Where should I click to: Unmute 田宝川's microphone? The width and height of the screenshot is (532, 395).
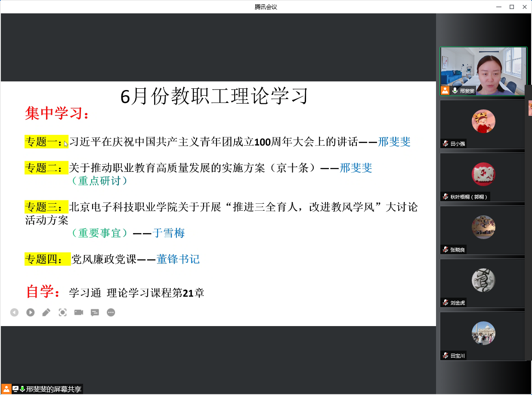coord(445,355)
